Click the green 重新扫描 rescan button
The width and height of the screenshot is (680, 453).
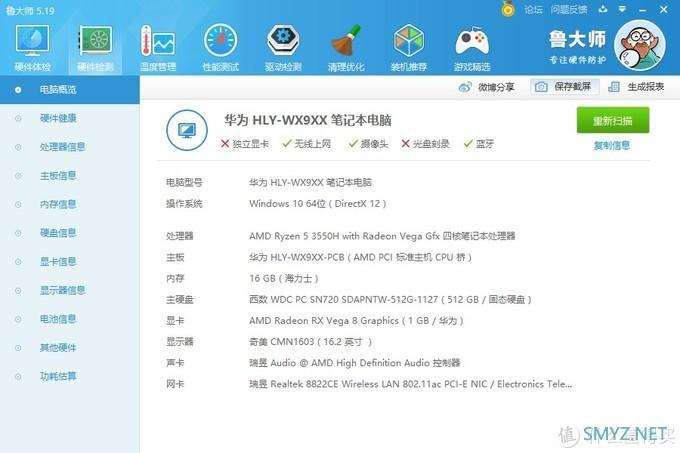point(612,120)
